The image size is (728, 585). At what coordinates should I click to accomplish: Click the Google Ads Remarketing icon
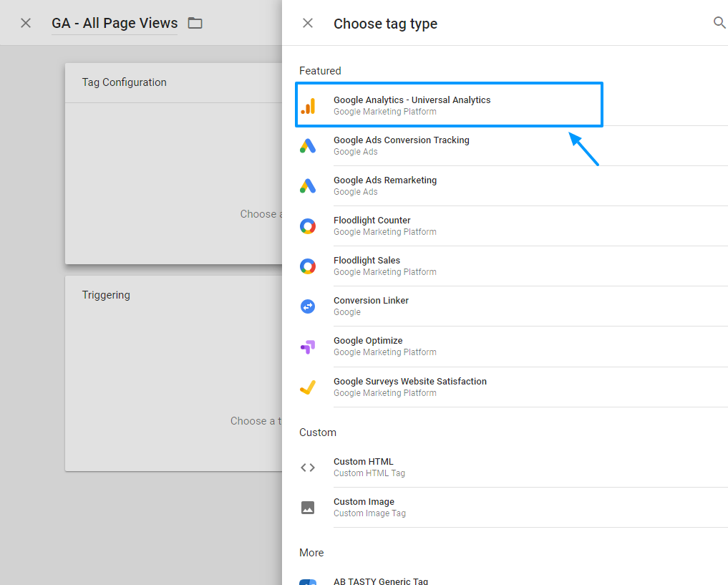pos(308,186)
